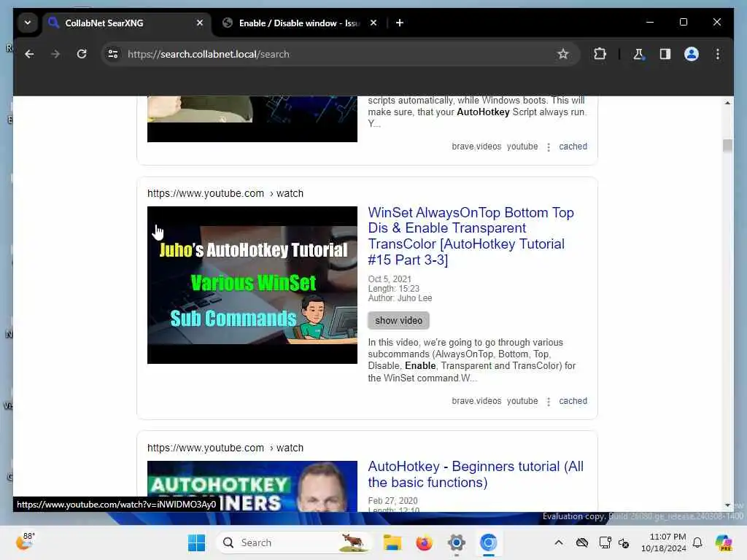Open Juho's AutoHotkey Tutorial video thumbnail
This screenshot has height=560, width=747.
pyautogui.click(x=252, y=285)
